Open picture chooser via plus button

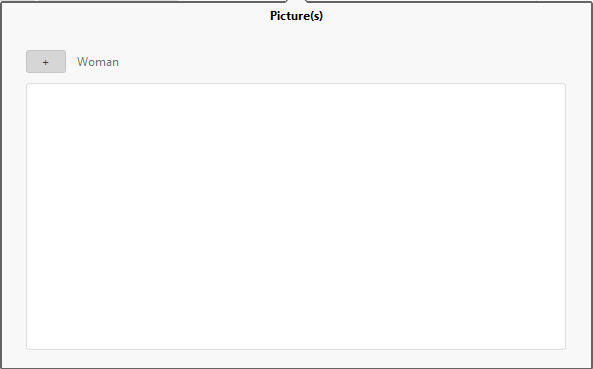(46, 62)
